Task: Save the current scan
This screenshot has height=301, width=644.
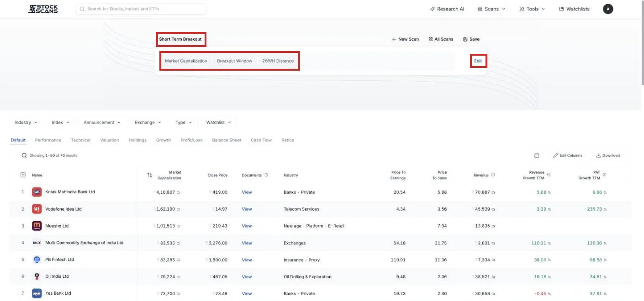Action: [471, 39]
